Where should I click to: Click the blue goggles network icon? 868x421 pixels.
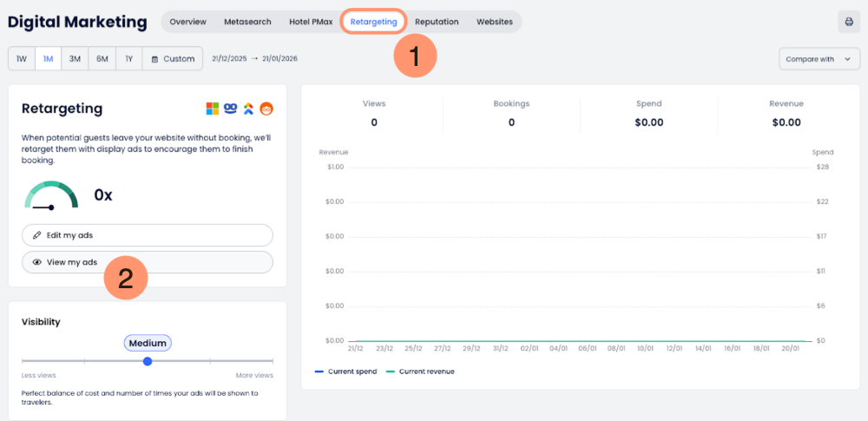tap(230, 109)
